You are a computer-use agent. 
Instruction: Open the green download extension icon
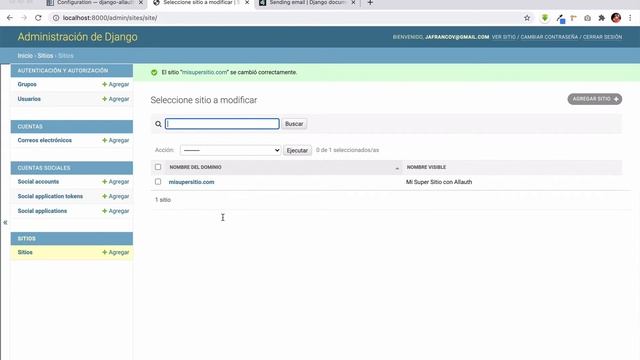[544, 18]
